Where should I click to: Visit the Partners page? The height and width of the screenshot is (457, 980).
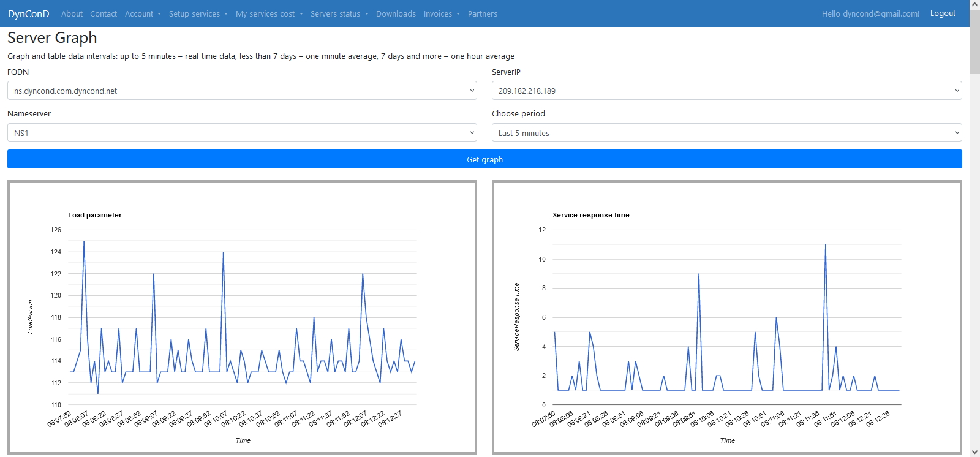[x=483, y=13]
